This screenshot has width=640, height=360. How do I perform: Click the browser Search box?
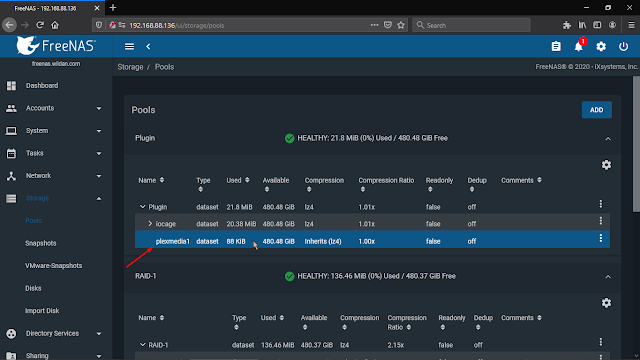point(471,25)
